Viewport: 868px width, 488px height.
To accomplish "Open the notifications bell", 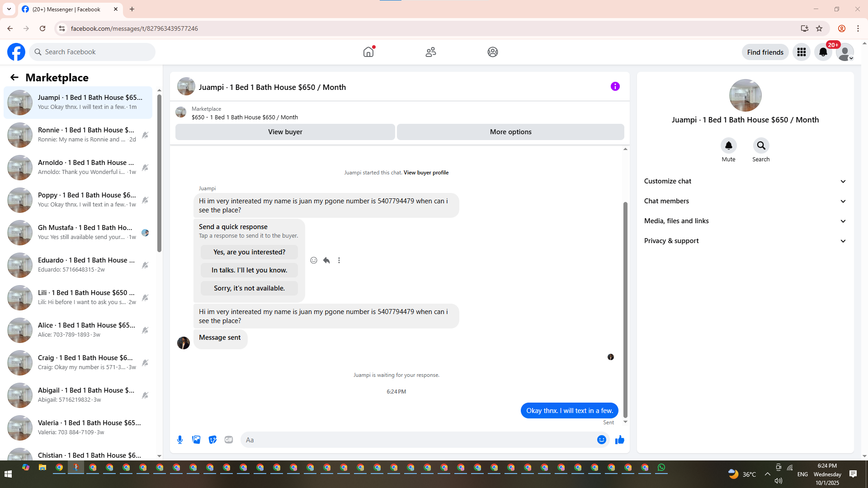I will coord(823,52).
